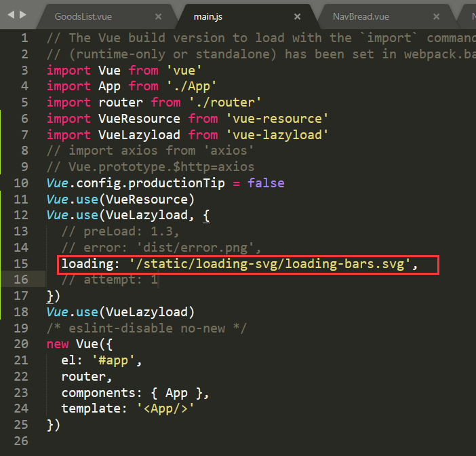476x456 pixels.
Task: Place cursor on 'vue-lazyload' string
Action: [277, 134]
